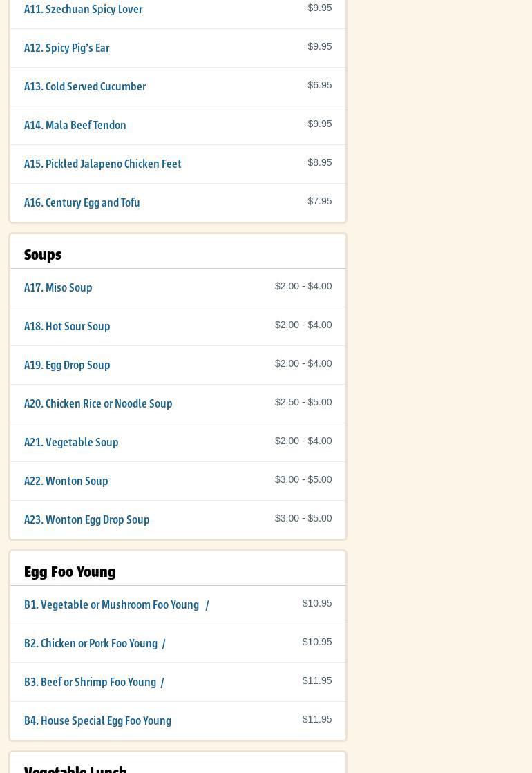Choose A14. Mala Beef Tendon
The image size is (532, 773).
[75, 126]
